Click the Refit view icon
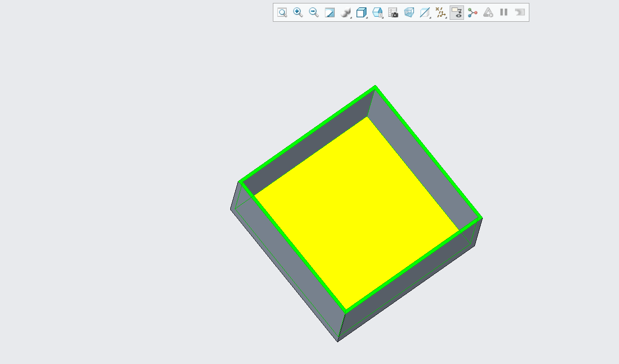619x364 pixels. click(282, 12)
